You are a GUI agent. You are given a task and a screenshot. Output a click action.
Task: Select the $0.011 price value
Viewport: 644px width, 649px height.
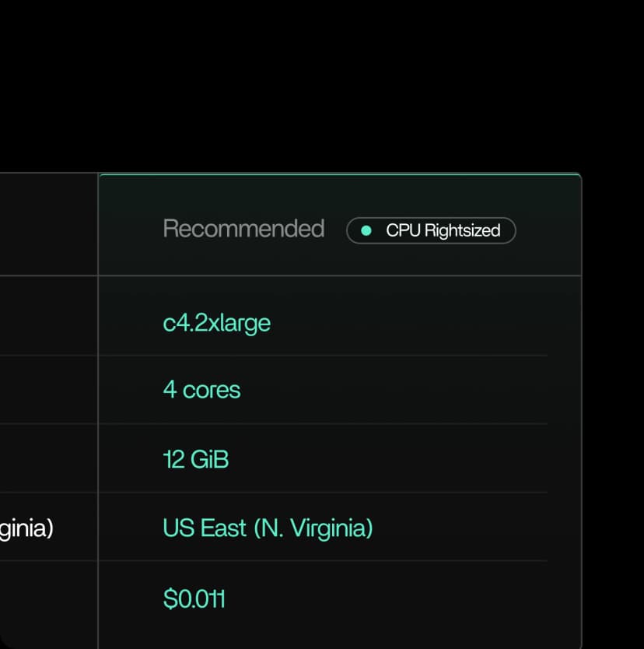[x=194, y=598]
